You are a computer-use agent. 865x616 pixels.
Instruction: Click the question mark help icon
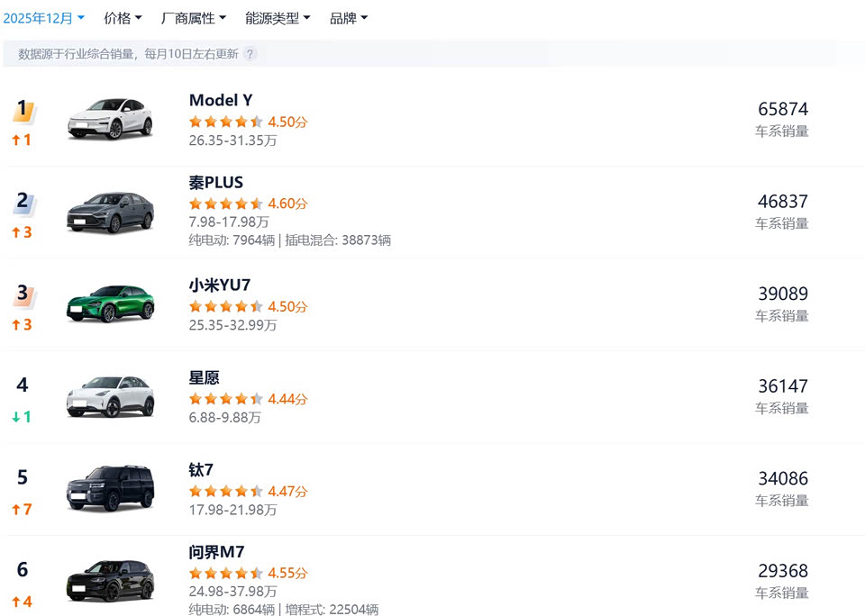click(x=250, y=54)
